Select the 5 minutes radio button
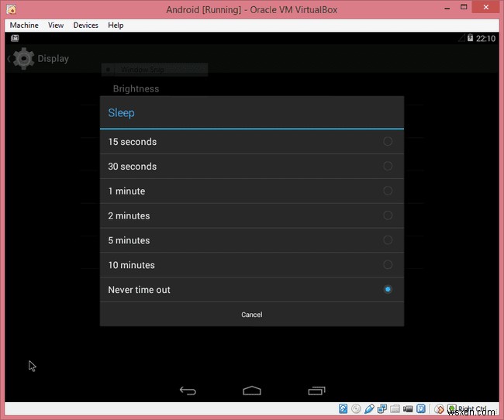 (388, 240)
